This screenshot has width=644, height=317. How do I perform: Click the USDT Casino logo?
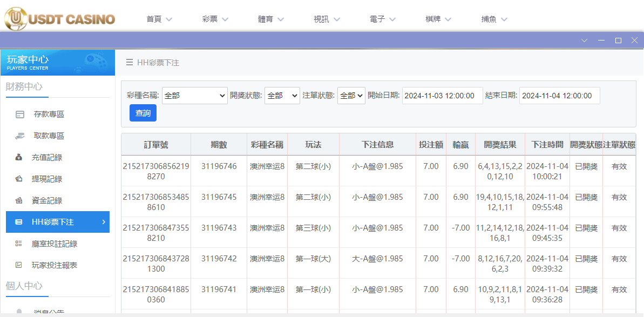(x=59, y=18)
